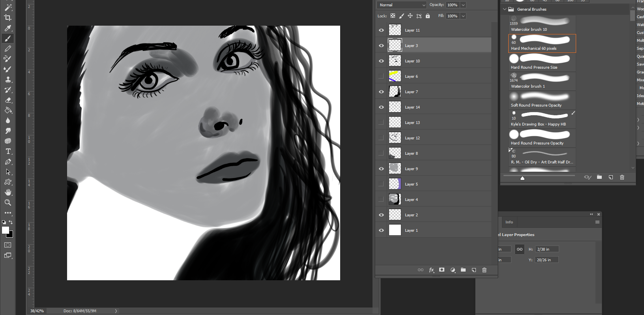
Task: Select the Eyedropper tool
Action: pyautogui.click(x=7, y=28)
